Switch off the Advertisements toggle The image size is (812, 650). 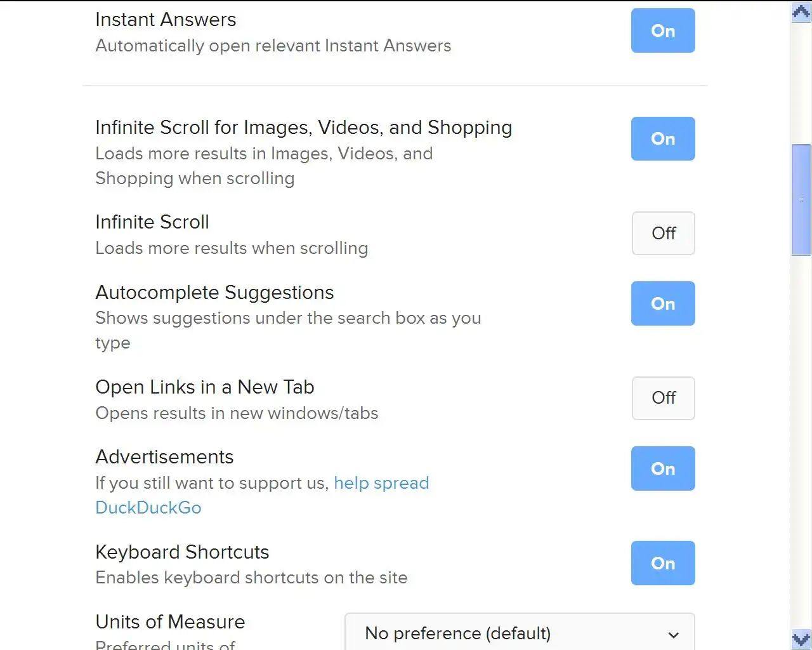(662, 468)
